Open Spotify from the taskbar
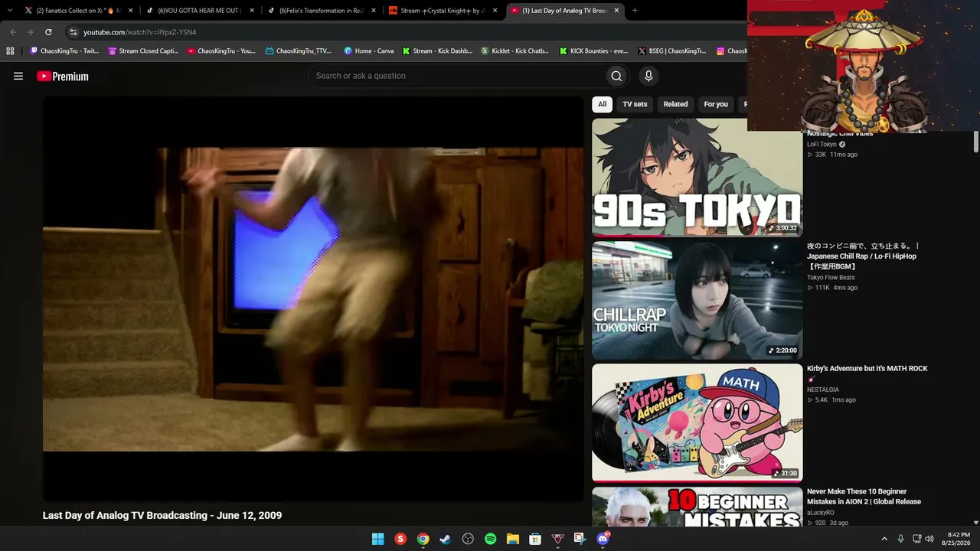The width and height of the screenshot is (980, 551). [x=490, y=539]
